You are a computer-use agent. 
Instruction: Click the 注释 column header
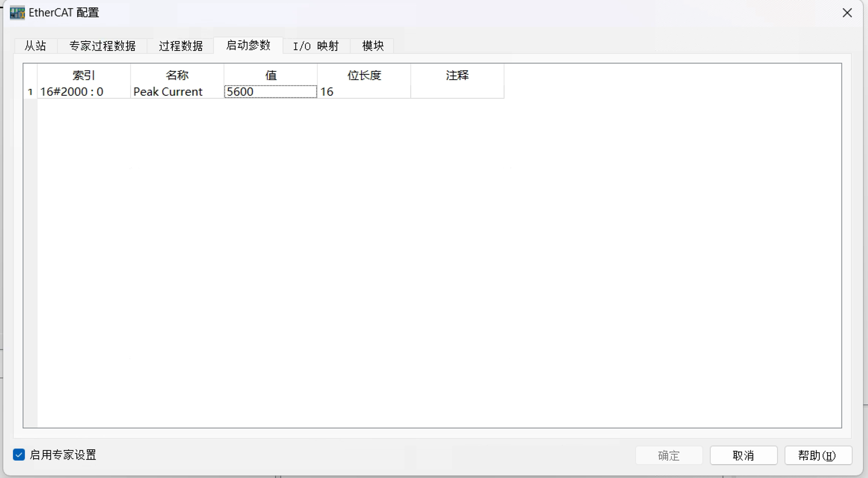click(x=457, y=75)
